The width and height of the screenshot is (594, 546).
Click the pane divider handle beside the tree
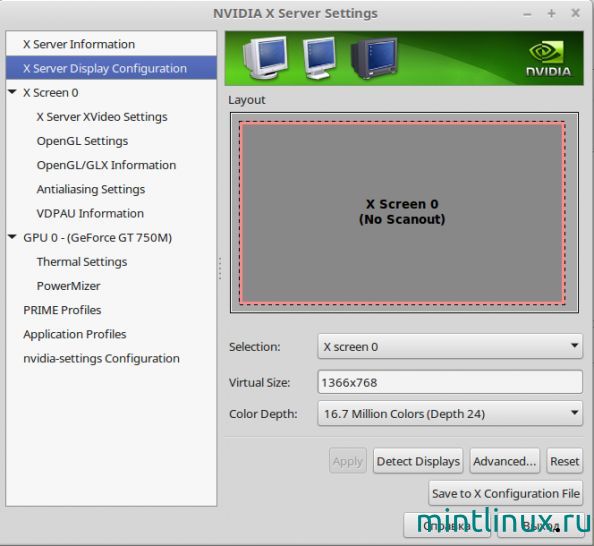220,269
